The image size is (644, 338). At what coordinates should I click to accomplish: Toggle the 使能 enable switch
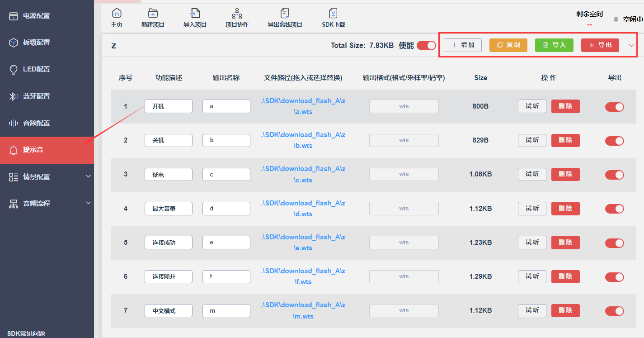click(426, 45)
